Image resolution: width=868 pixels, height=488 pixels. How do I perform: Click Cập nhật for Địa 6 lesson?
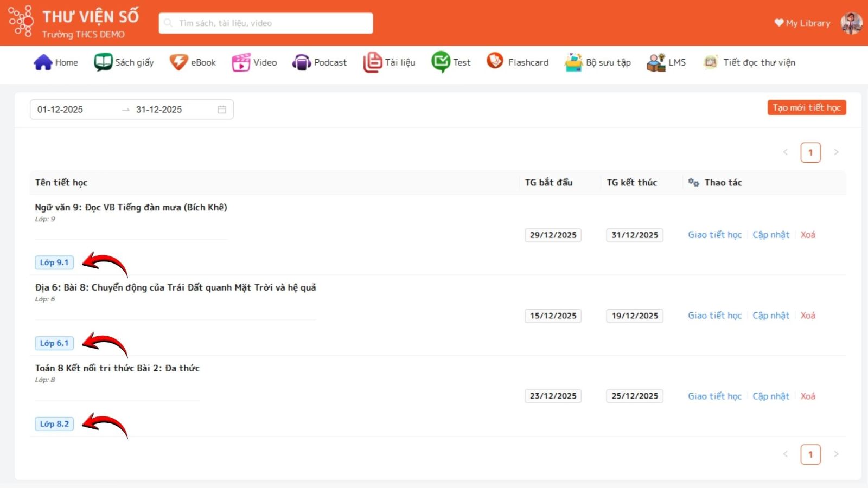point(770,316)
